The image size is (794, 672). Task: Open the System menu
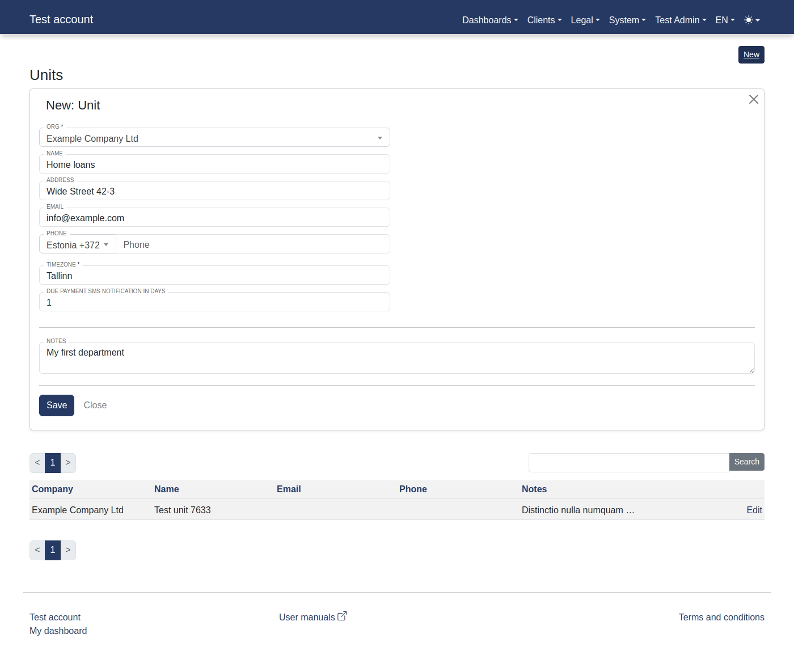coord(626,20)
